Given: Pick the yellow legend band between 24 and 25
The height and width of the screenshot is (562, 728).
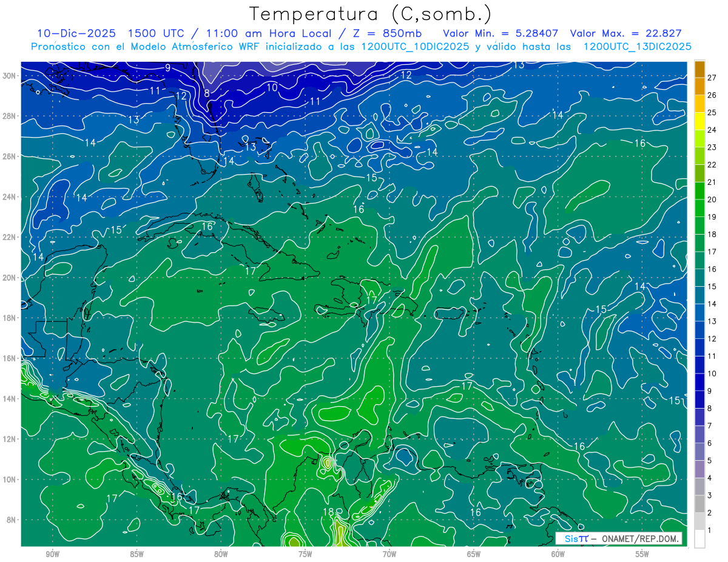Looking at the screenshot, I should 699,121.
